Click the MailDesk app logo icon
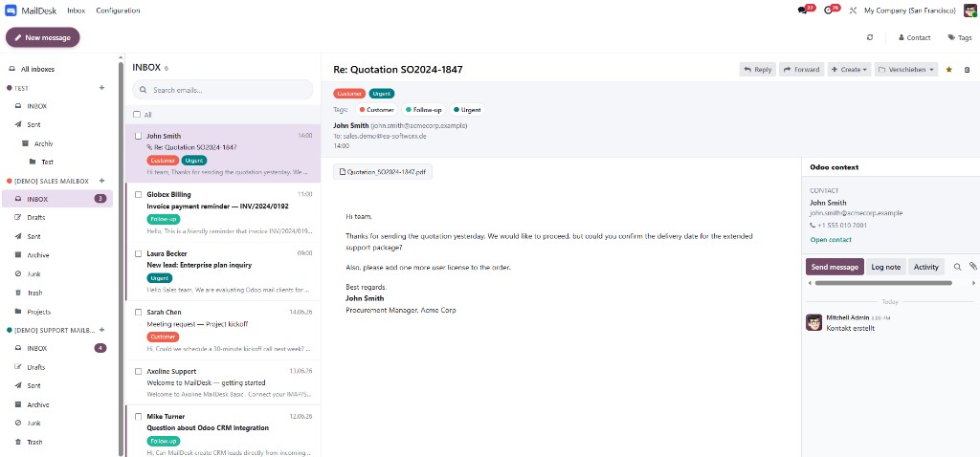The image size is (980, 457). pyautogui.click(x=11, y=11)
